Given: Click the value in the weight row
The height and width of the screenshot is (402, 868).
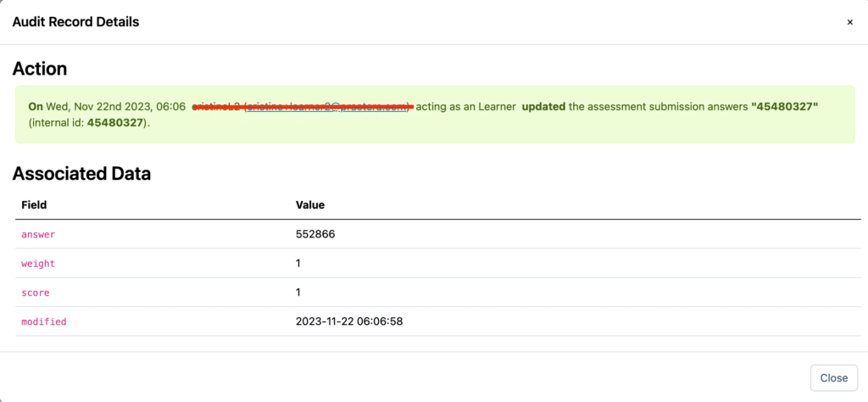Looking at the screenshot, I should 298,264.
